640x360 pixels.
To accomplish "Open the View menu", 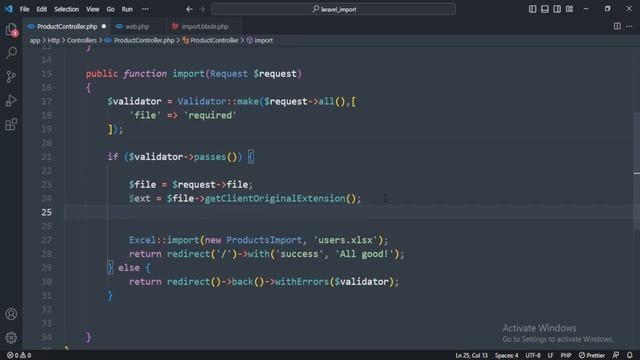I will (93, 9).
